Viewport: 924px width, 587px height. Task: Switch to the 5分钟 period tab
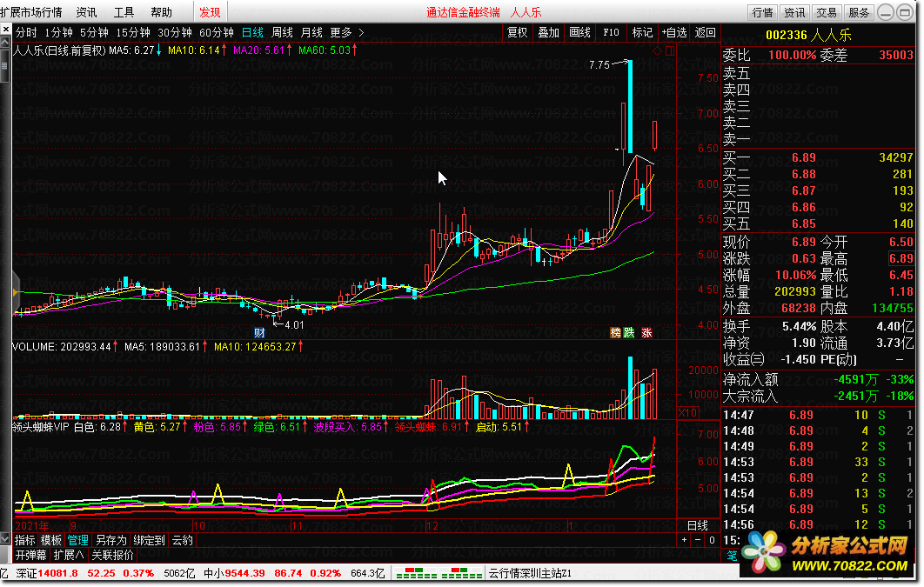coord(94,32)
